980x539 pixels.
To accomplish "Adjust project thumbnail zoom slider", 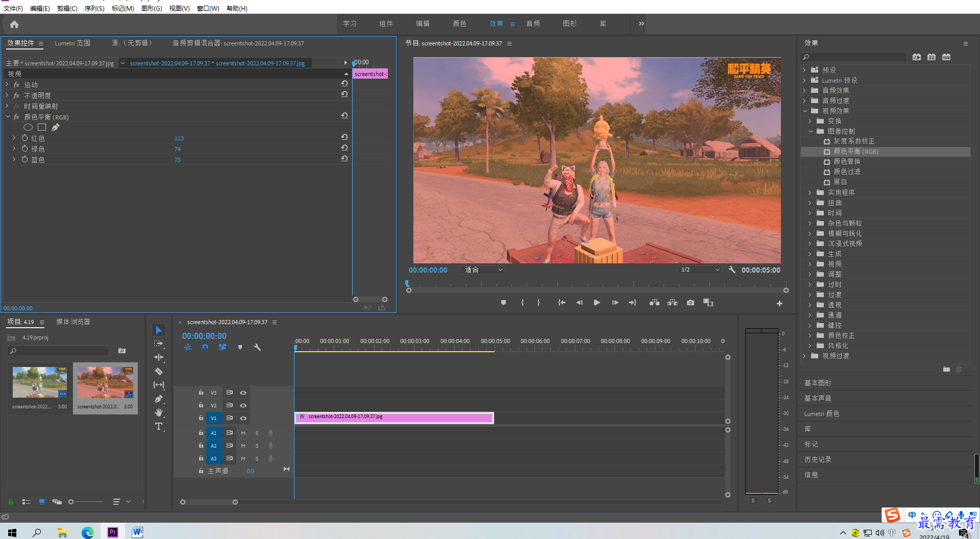I will (71, 502).
